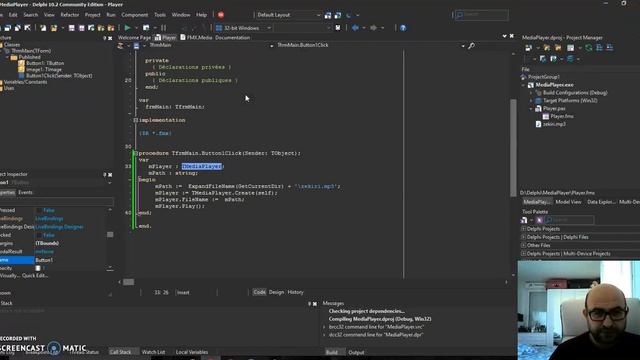Click the Pause icon in the toolbar
The height and width of the screenshot is (360, 640).
click(163, 28)
